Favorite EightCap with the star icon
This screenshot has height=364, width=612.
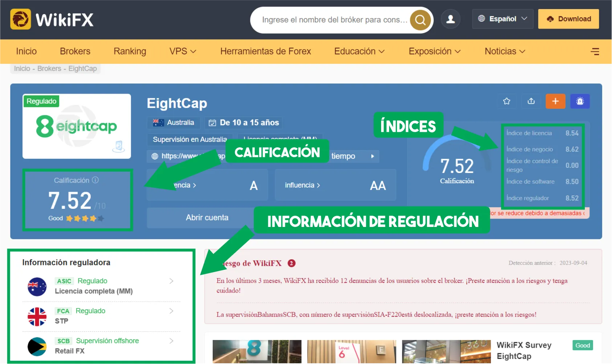507,101
